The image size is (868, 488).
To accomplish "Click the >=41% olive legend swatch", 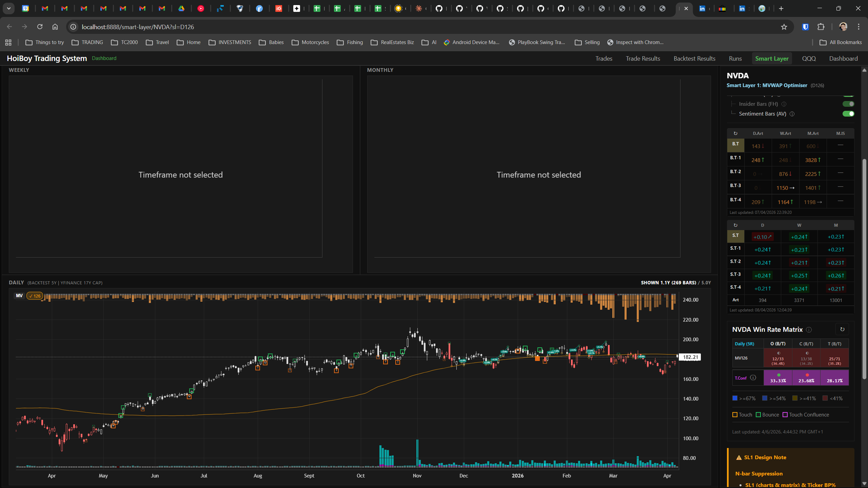I will point(795,398).
